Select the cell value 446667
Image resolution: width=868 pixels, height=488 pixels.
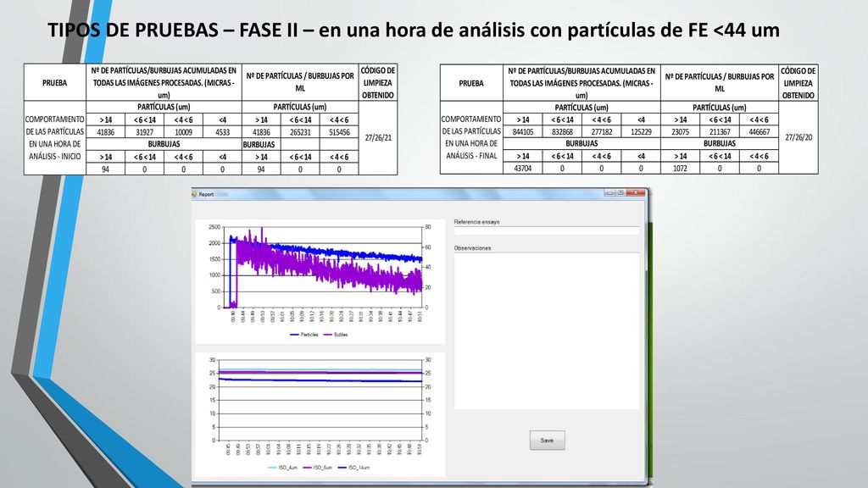[x=759, y=131]
